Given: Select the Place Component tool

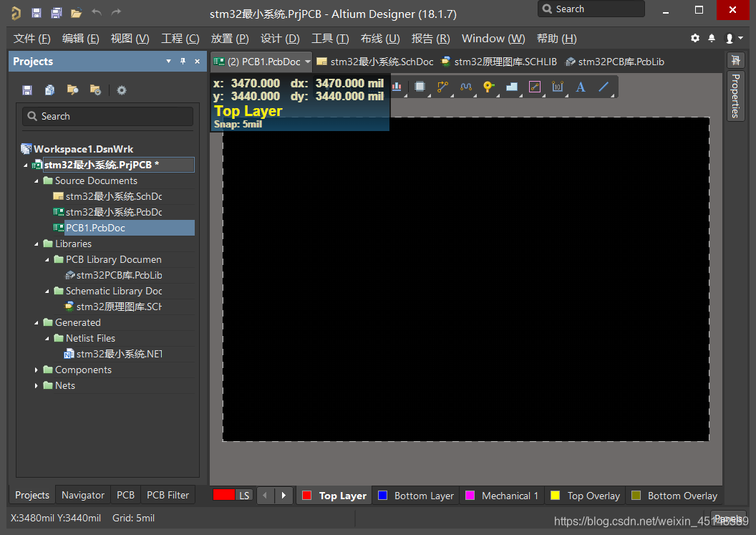Looking at the screenshot, I should [x=420, y=87].
